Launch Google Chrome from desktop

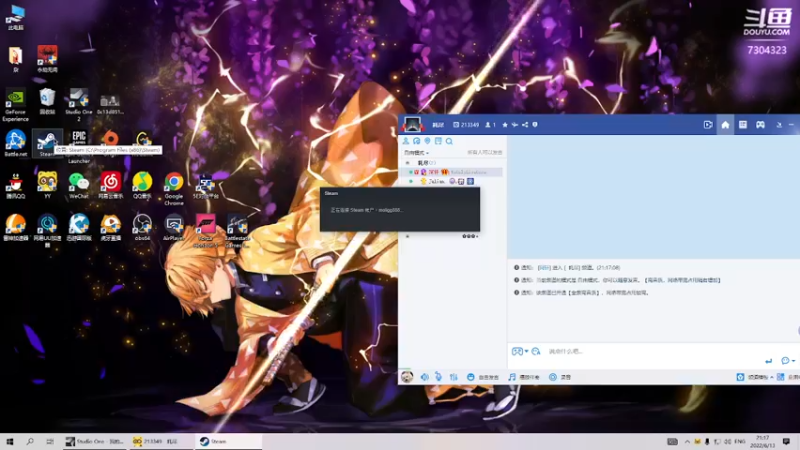tap(173, 189)
